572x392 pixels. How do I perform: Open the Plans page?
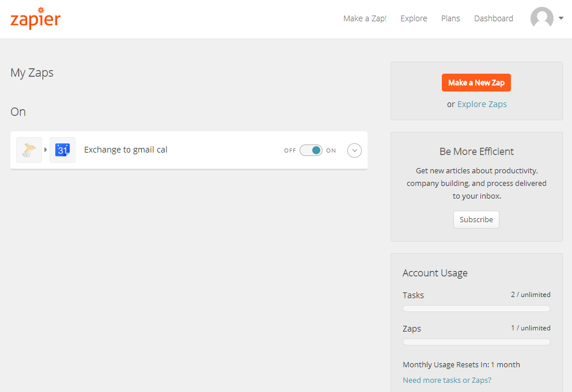[450, 18]
